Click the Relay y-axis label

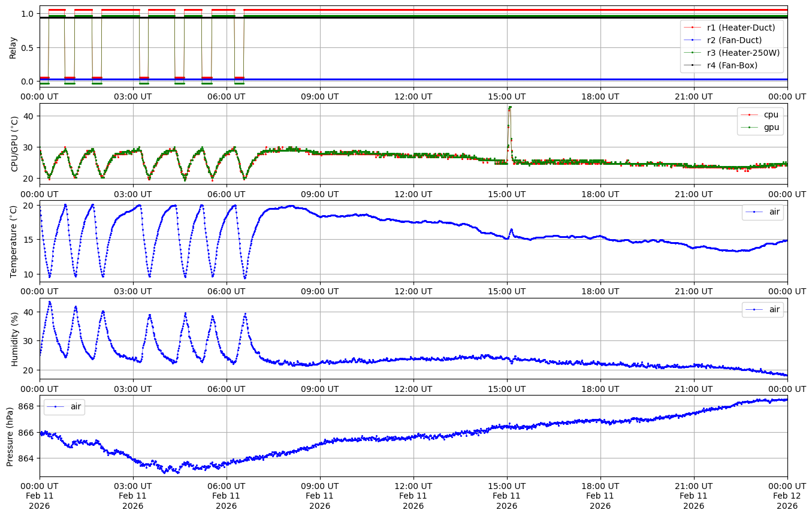(x=13, y=47)
